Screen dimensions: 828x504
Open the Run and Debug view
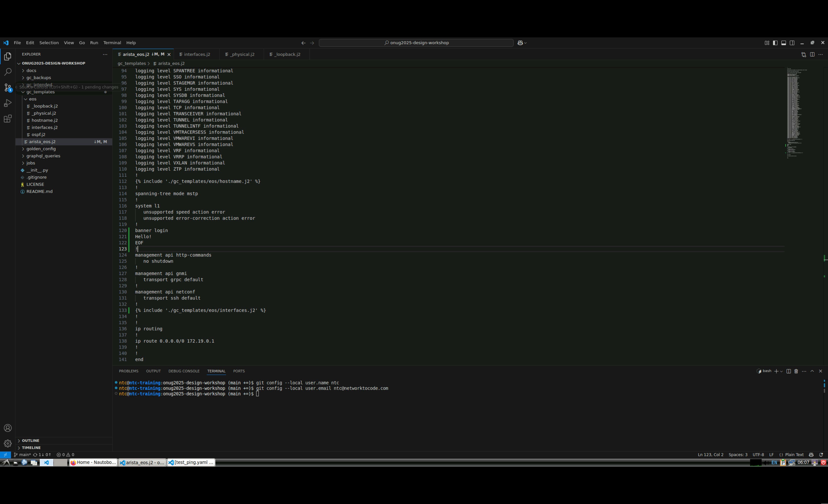click(8, 103)
